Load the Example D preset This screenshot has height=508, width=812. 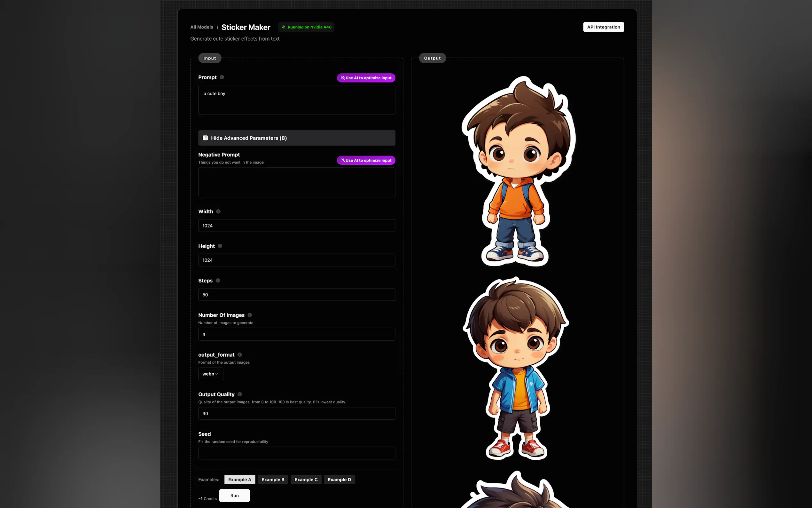point(339,480)
